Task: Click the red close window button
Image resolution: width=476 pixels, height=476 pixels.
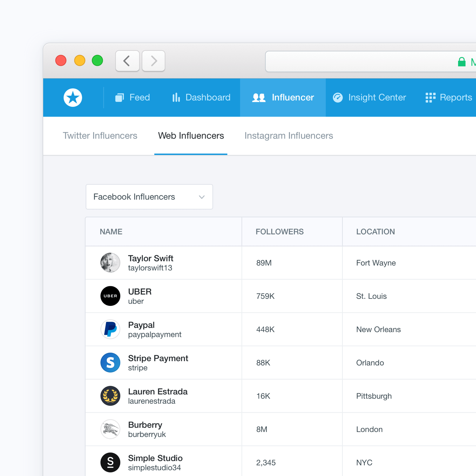Action: [x=61, y=61]
